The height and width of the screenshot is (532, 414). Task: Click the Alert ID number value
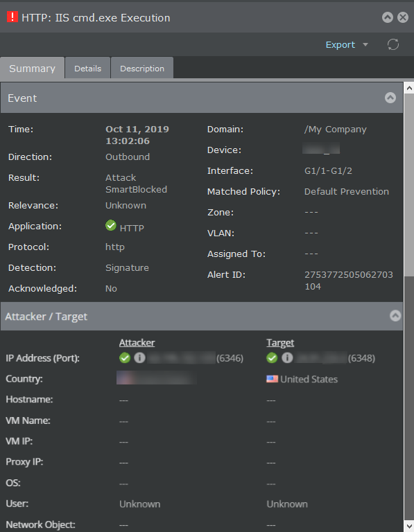coord(349,281)
